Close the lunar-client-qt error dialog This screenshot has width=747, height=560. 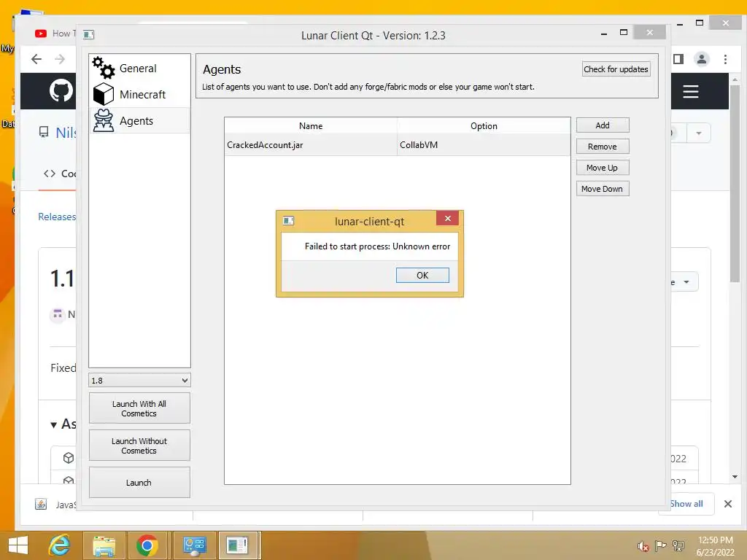[x=447, y=218]
